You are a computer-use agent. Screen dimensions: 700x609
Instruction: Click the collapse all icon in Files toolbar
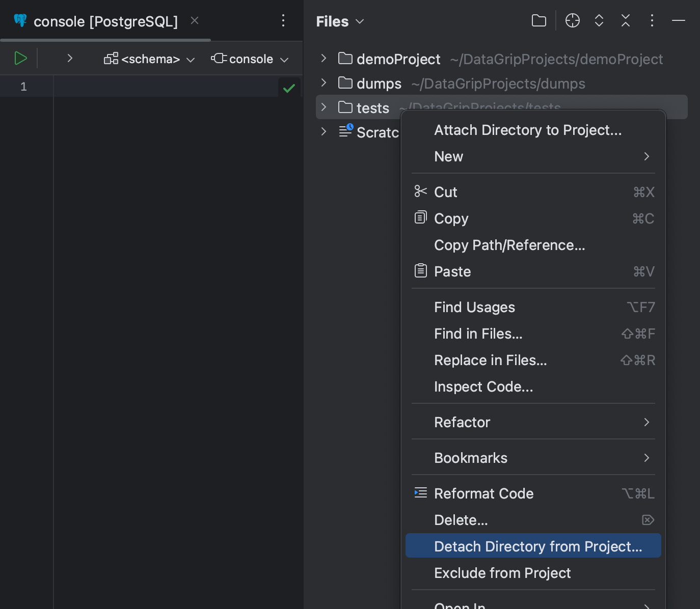(625, 21)
